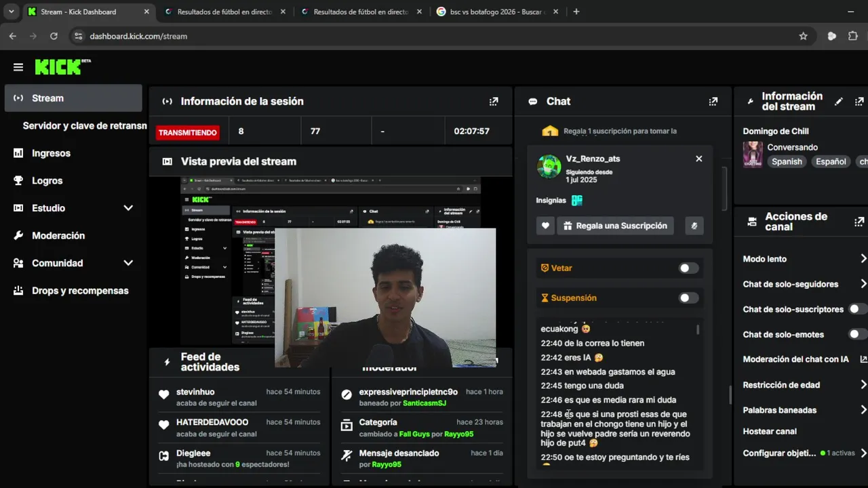Click the ban icon beside expressiveprinciplenc9o
Image resolution: width=868 pixels, height=488 pixels.
(x=347, y=394)
